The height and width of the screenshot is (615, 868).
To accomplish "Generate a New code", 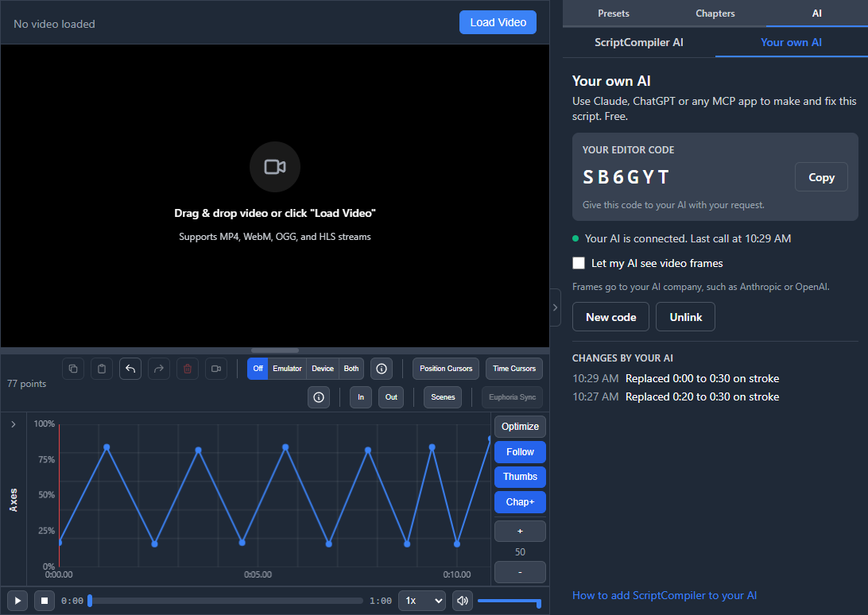I will tap(610, 317).
